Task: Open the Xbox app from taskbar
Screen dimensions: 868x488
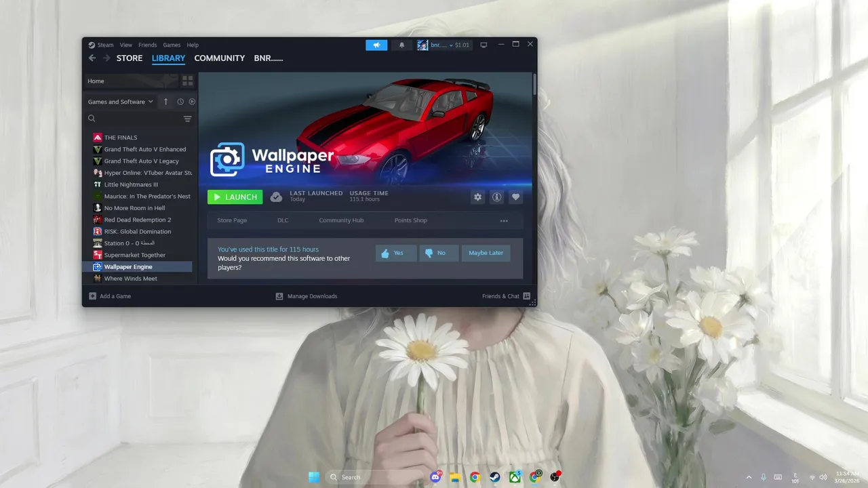Action: pyautogui.click(x=515, y=477)
